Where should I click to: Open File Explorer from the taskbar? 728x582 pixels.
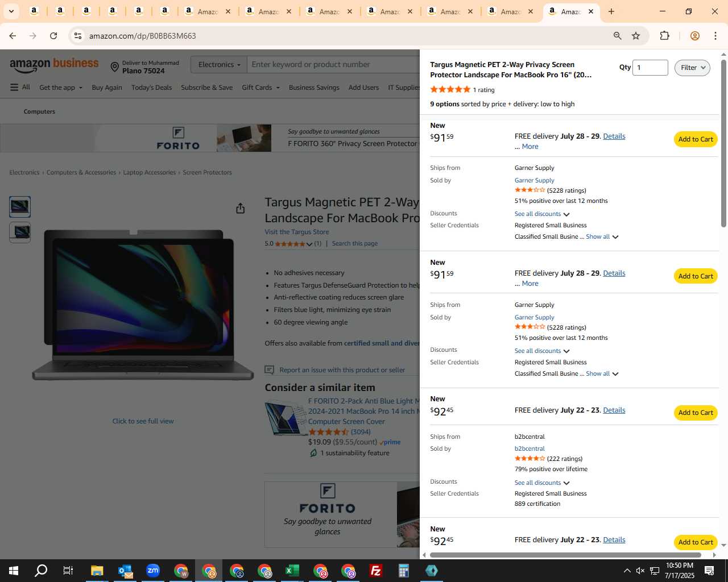click(x=97, y=571)
